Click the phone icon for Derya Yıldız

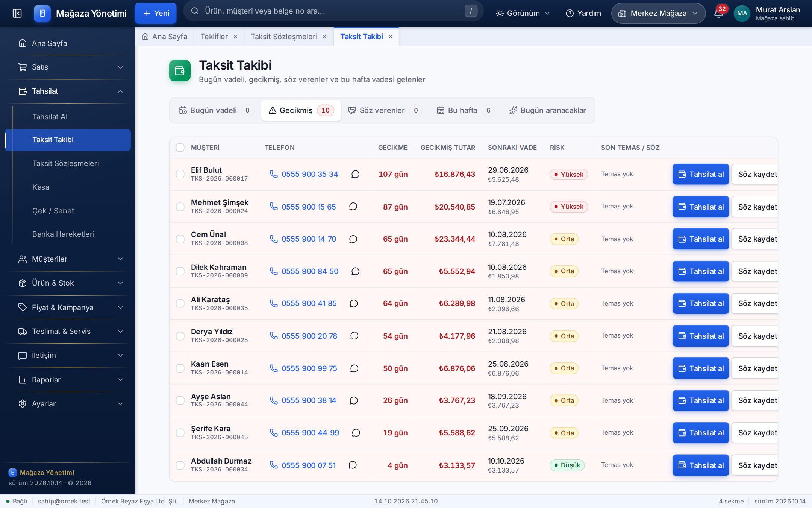[x=274, y=336]
